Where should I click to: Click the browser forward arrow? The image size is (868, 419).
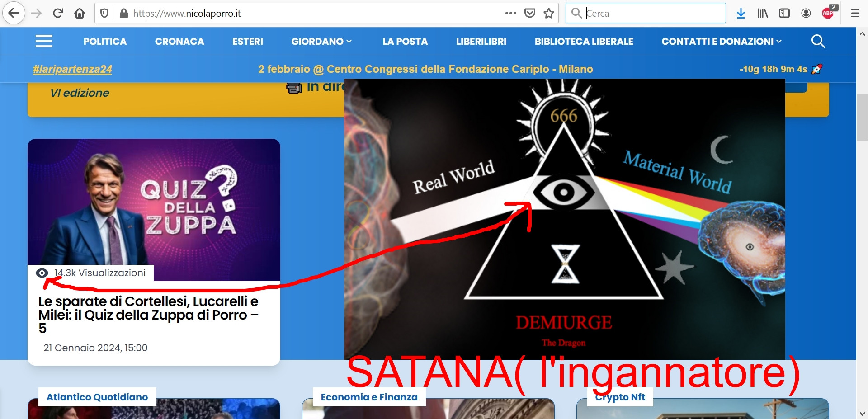tap(36, 13)
